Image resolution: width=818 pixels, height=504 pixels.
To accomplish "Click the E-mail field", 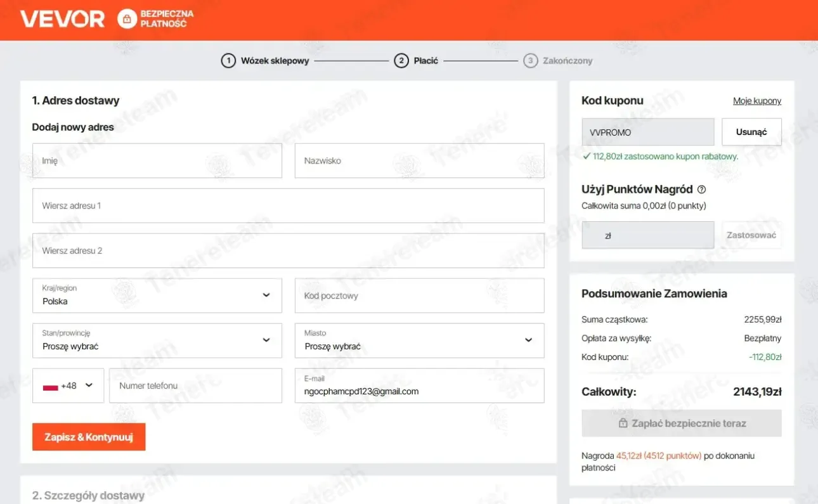I will pos(419,385).
